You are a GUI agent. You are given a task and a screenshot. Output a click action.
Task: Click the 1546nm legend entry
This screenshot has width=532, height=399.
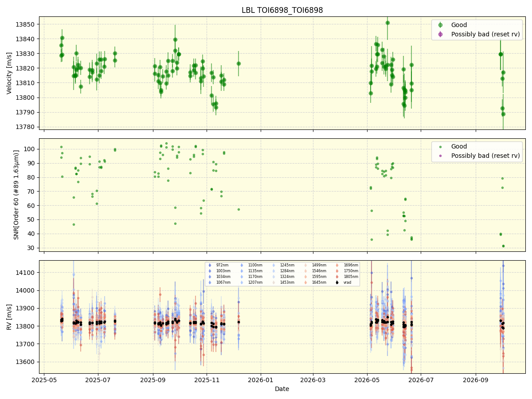click(319, 271)
